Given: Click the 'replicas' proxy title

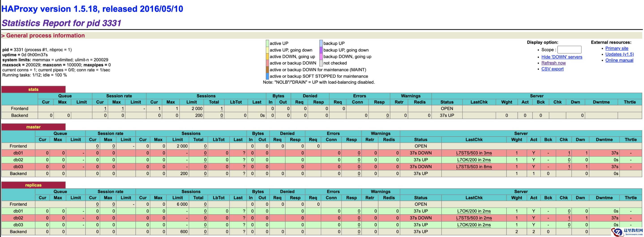Looking at the screenshot, I should click(x=33, y=185).
